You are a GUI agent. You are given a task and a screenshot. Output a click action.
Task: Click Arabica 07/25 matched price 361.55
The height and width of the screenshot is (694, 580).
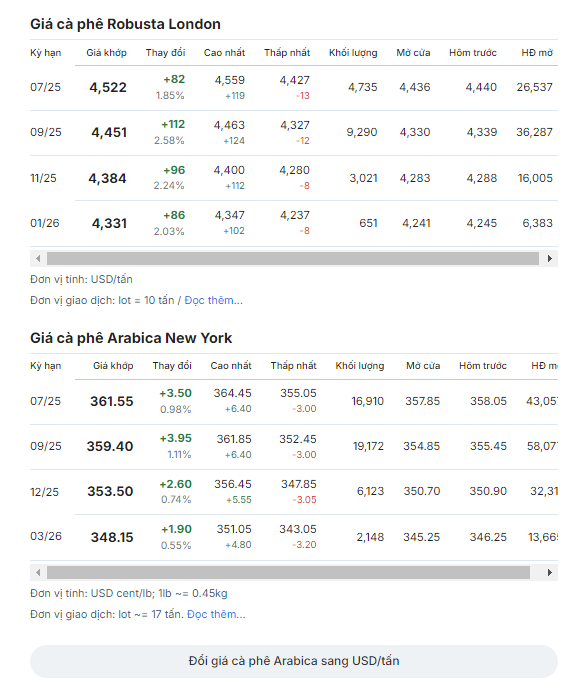click(112, 401)
